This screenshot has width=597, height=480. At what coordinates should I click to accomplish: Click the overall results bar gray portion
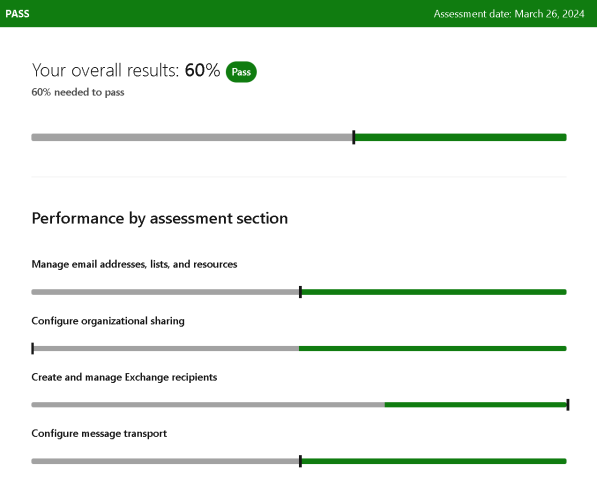point(192,137)
